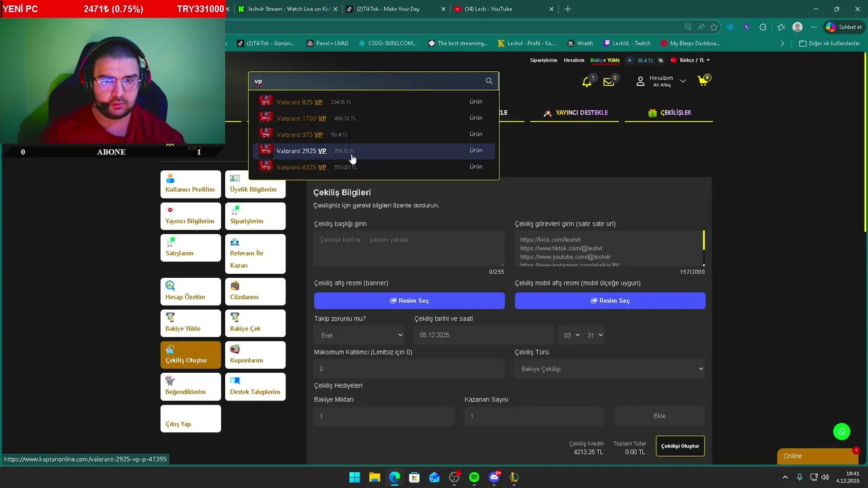Click the Çekiliş görevleri URL text area
Screen dimensions: 868x488
click(x=609, y=249)
